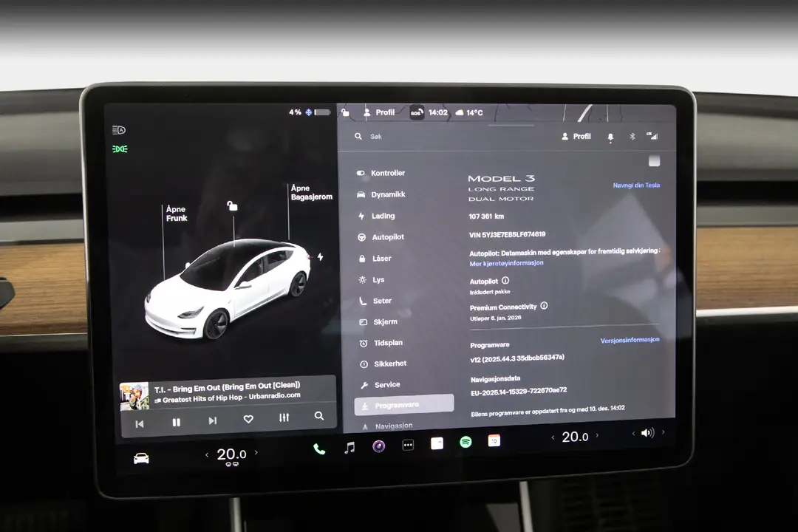Open the Autopilot menu entry

click(381, 237)
